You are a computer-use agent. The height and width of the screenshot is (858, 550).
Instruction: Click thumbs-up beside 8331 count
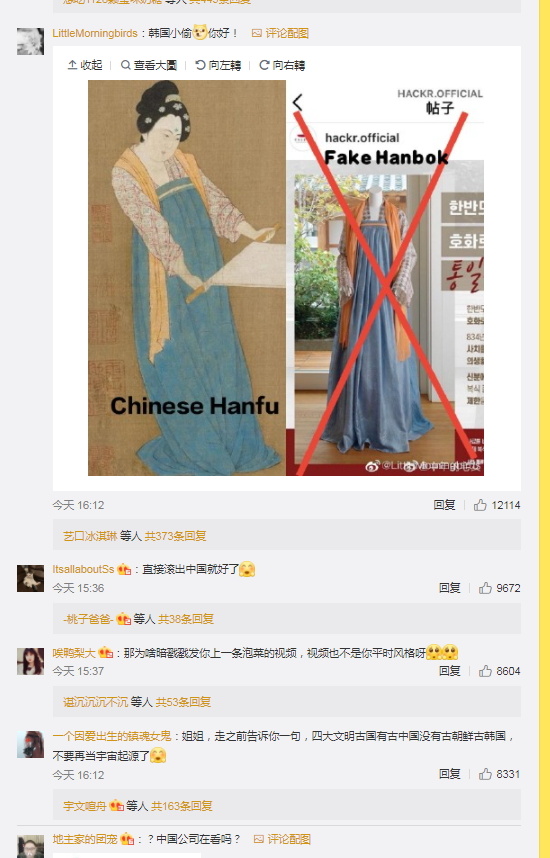485,774
